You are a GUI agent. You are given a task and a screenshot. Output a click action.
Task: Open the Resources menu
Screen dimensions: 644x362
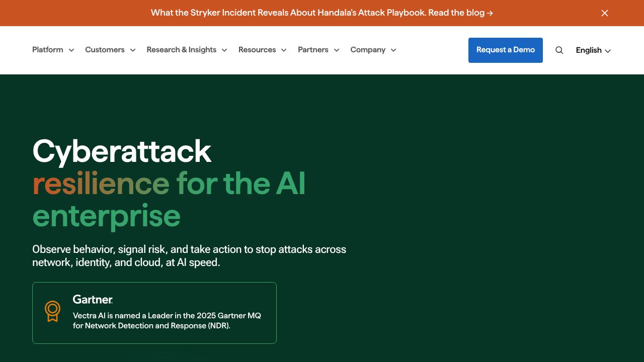click(262, 50)
